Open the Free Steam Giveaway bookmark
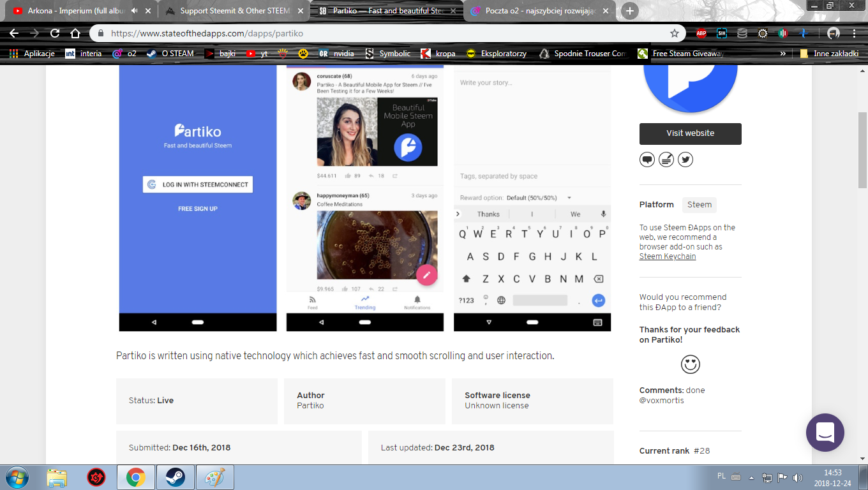The height and width of the screenshot is (490, 868). click(x=680, y=54)
